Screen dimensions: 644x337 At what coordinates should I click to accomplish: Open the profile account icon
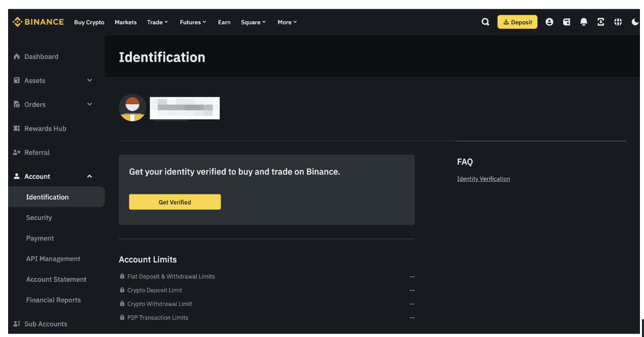(x=549, y=22)
